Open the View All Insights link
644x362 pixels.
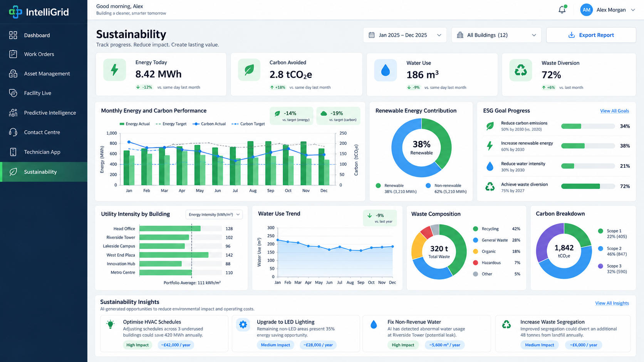(x=612, y=303)
